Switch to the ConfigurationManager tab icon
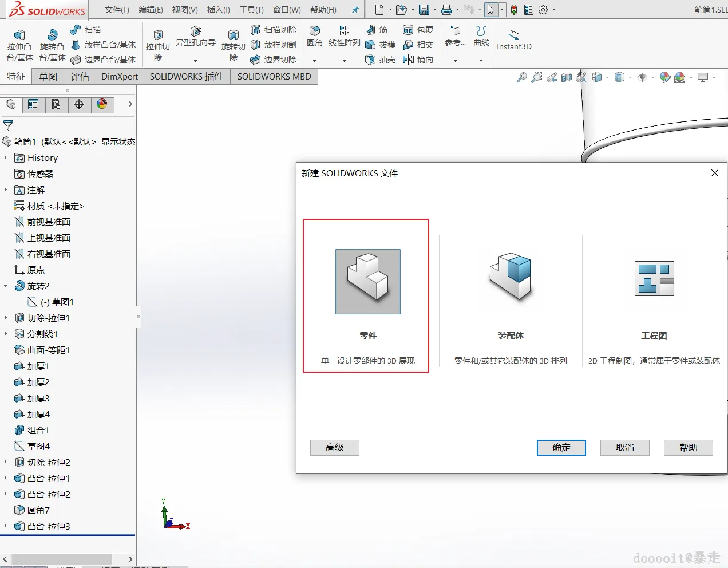The width and height of the screenshot is (728, 568). coord(56,104)
